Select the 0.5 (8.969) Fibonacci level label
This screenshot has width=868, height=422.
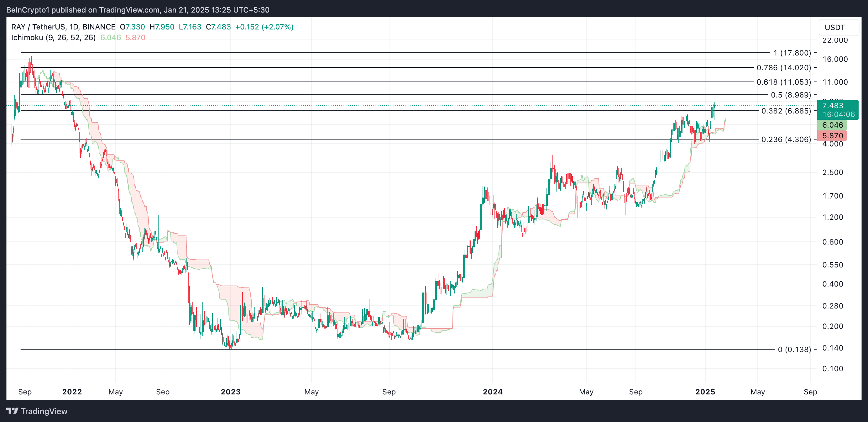(791, 95)
